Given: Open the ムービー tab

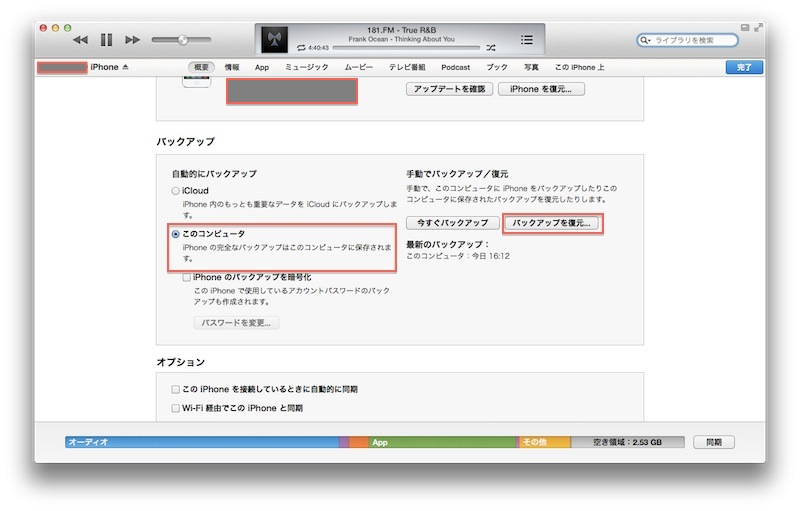Looking at the screenshot, I should click(359, 67).
